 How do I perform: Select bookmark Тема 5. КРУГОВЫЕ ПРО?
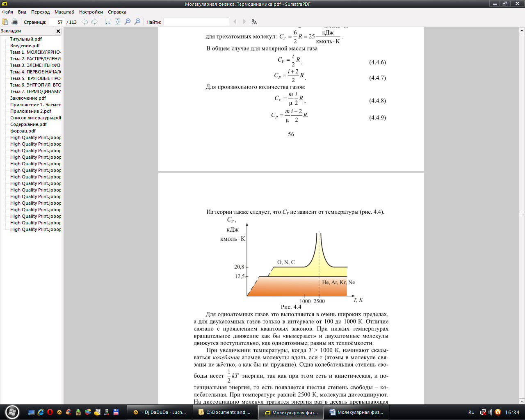click(35, 78)
